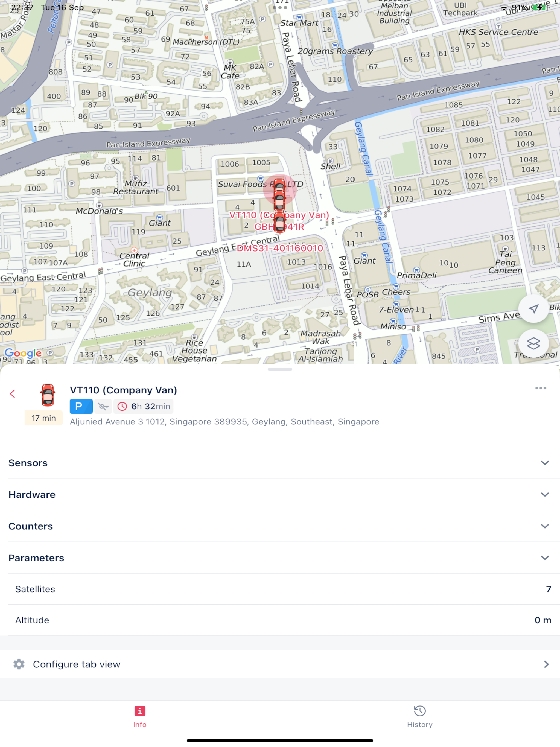
Task: Expand the Counters section
Action: [280, 526]
